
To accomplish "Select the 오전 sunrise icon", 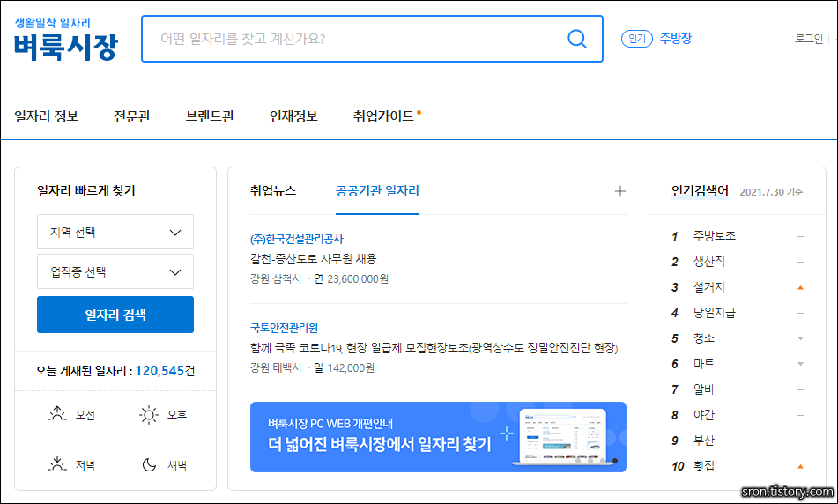I will [x=57, y=415].
